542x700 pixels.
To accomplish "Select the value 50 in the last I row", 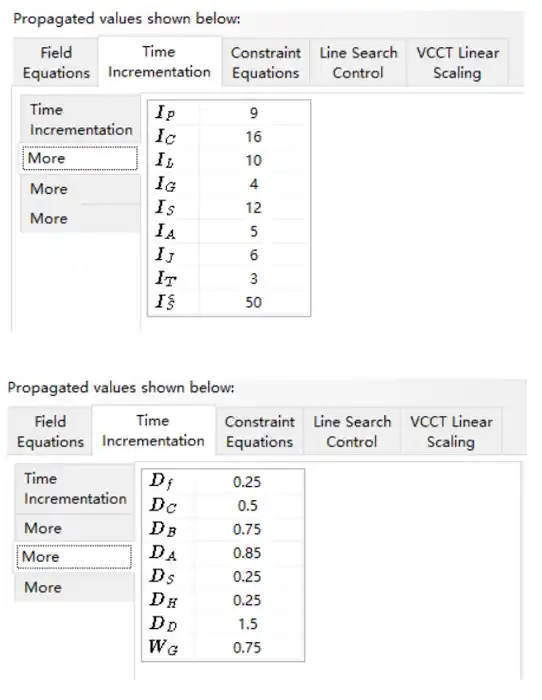I will coord(254,302).
